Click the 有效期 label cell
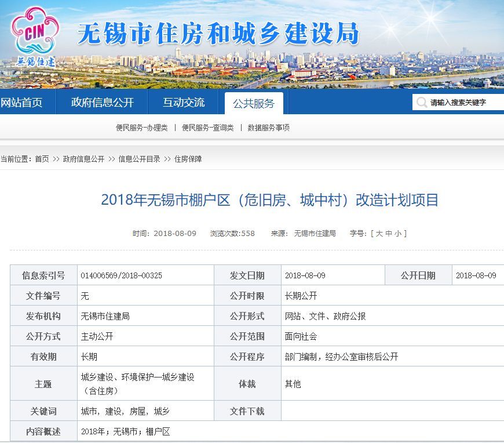 coord(43,357)
